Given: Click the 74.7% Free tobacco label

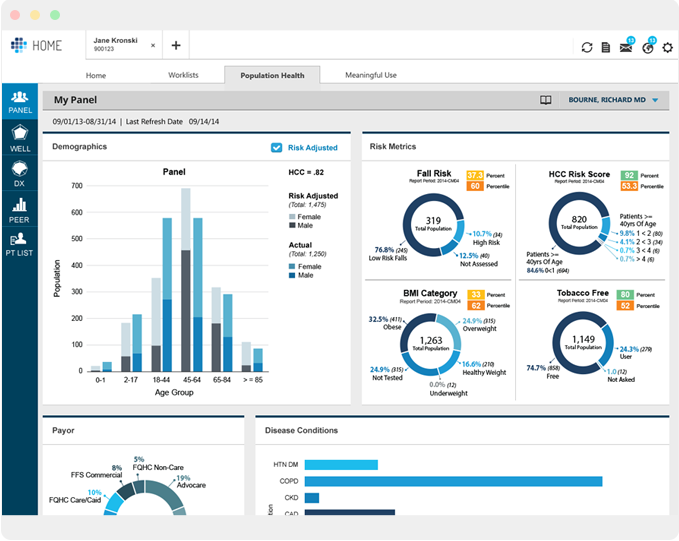Looking at the screenshot, I should (x=543, y=372).
